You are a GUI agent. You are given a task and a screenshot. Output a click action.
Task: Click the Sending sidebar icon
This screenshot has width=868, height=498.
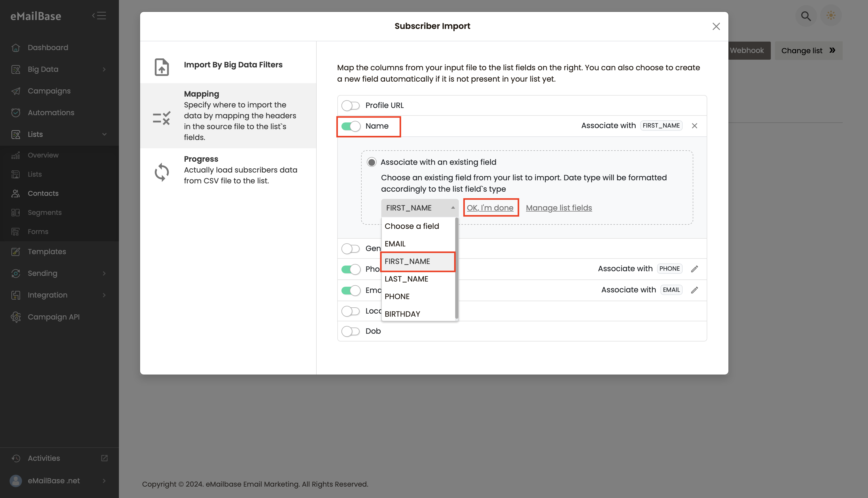tap(16, 273)
